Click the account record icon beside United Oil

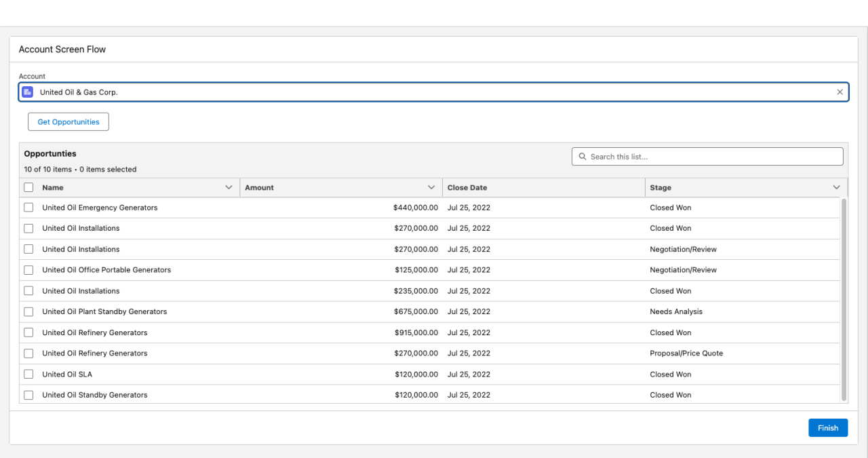[27, 92]
